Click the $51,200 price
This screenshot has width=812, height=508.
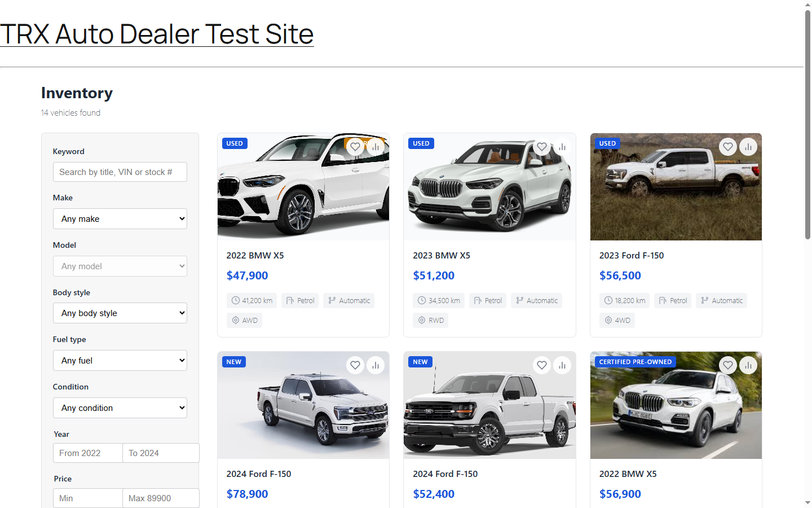(x=434, y=276)
